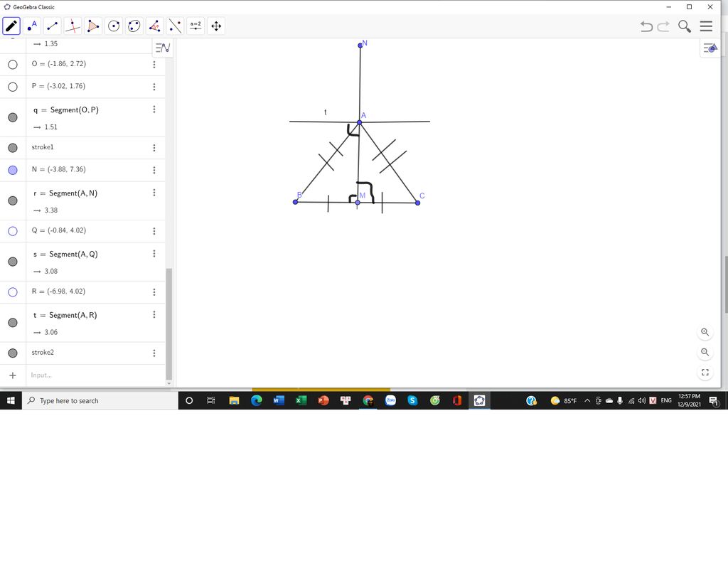This screenshot has width=728, height=588.
Task: Open options menu for Segment(A, Q)
Action: [x=154, y=254]
